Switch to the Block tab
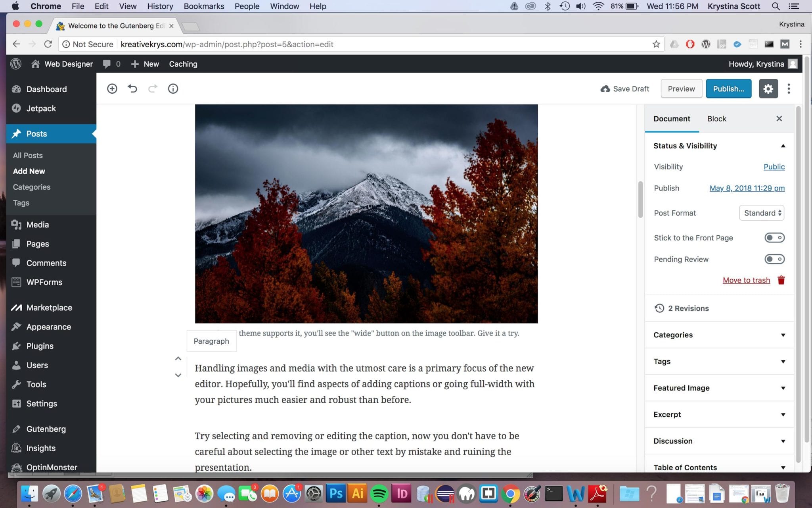This screenshot has width=812, height=508. click(716, 119)
